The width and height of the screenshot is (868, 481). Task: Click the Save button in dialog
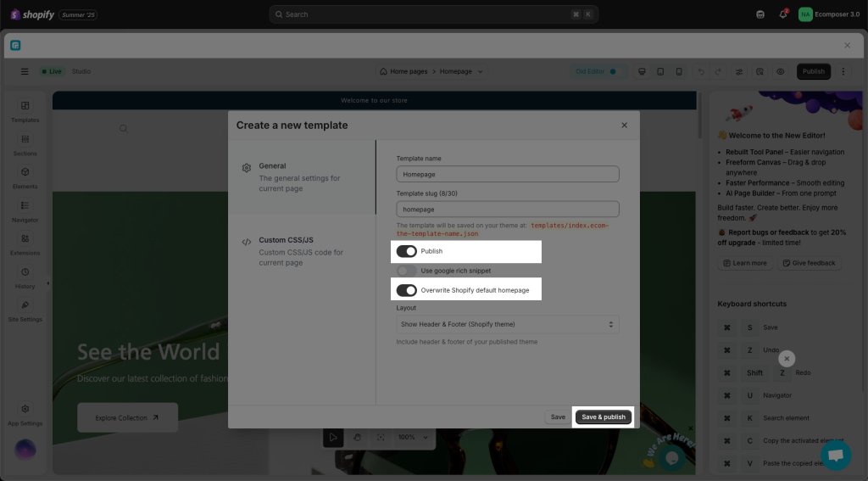click(x=558, y=417)
